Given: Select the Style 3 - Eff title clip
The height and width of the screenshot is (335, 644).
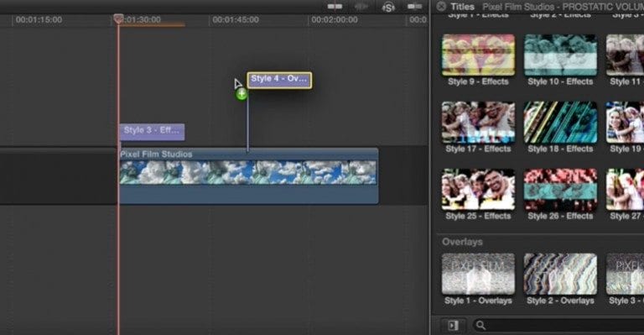Looking at the screenshot, I should [x=152, y=132].
